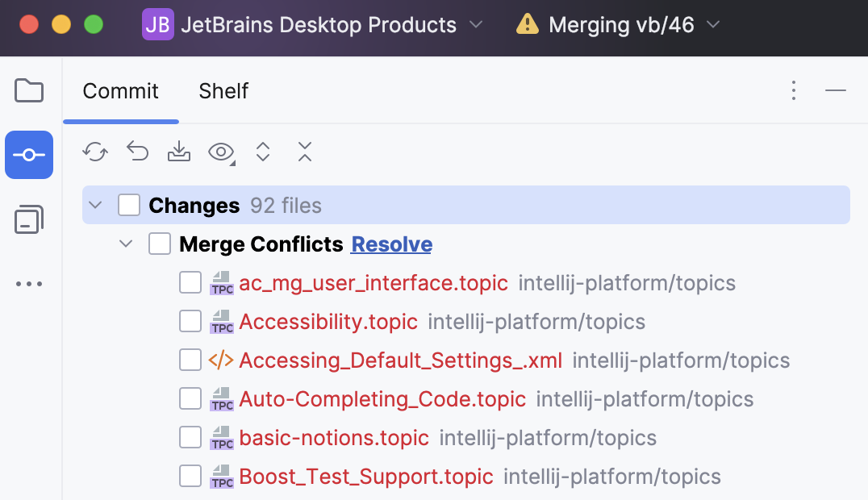Refresh the changes list
Viewport: 868px width, 500px height.
[x=94, y=152]
